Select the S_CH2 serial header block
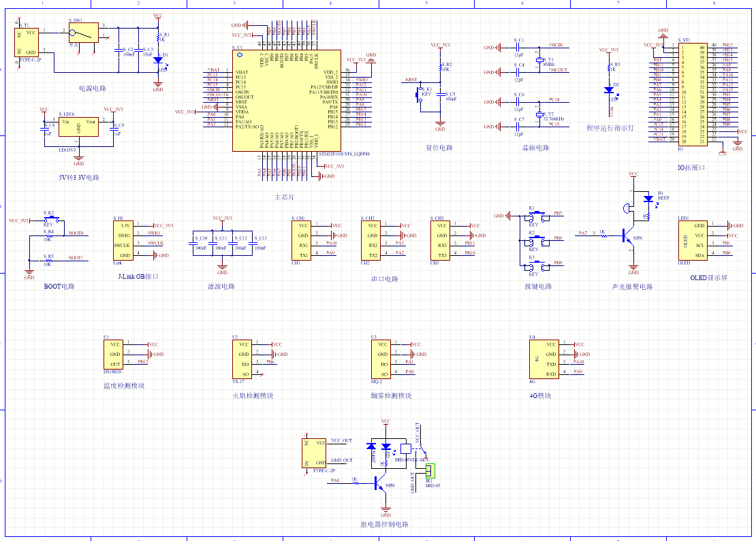Screen dimensions: 756x541 click(x=371, y=240)
